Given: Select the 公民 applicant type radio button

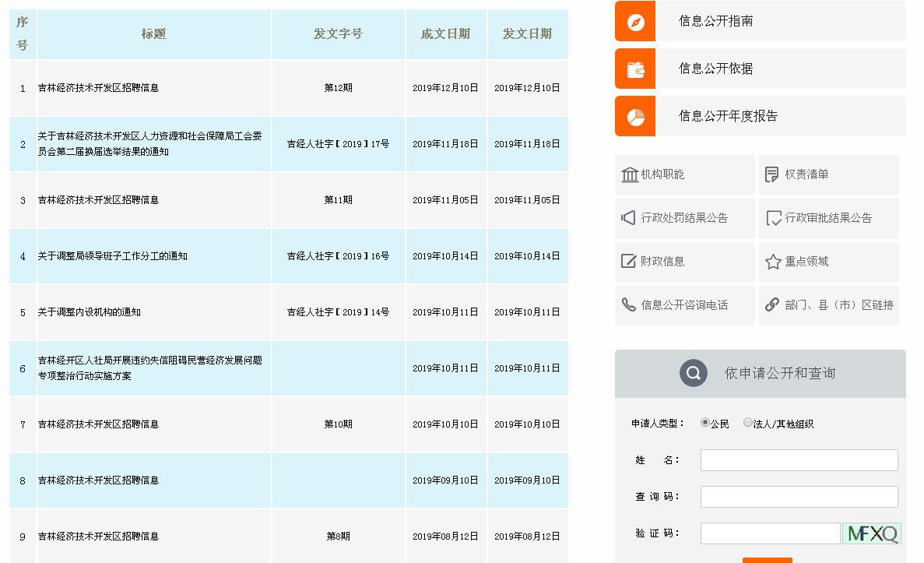Looking at the screenshot, I should click(x=704, y=422).
